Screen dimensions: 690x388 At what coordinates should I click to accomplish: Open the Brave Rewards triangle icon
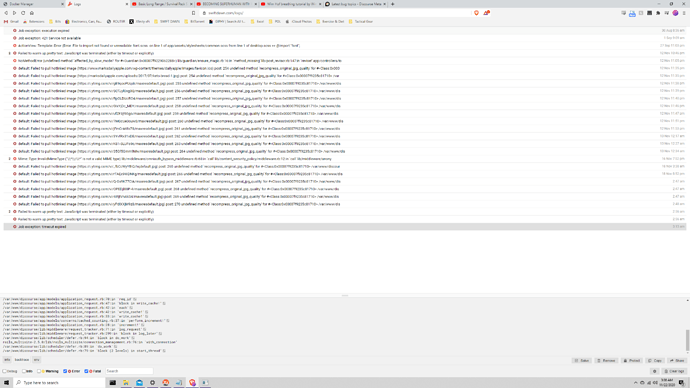coord(486,13)
